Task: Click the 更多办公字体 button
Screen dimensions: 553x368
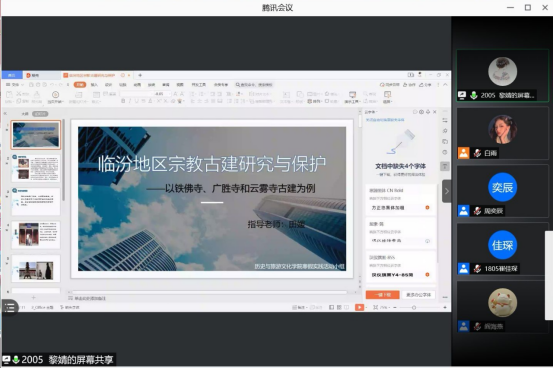Action: coord(418,295)
